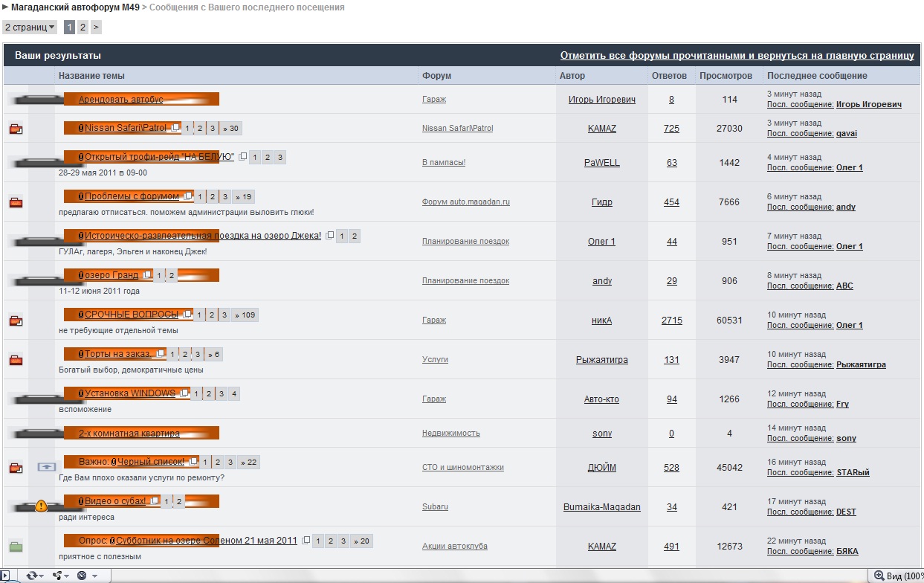Open the Арендовать автобус topic

point(120,100)
